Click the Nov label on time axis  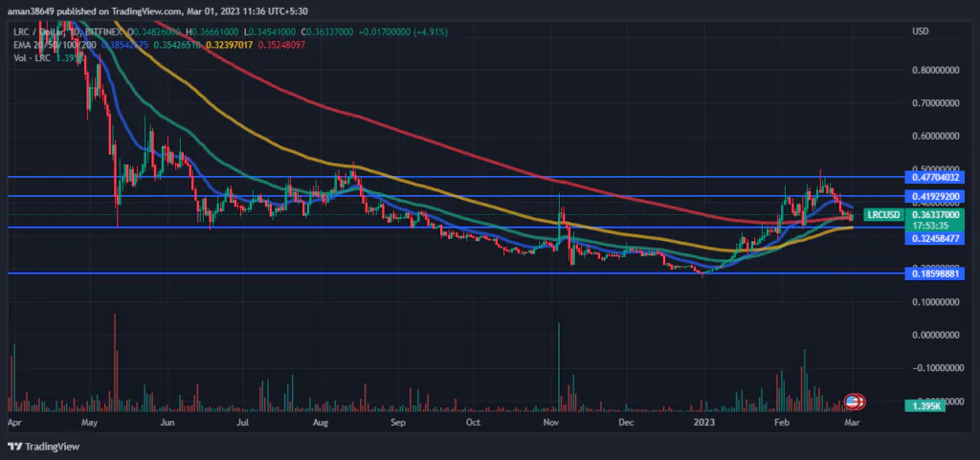550,423
